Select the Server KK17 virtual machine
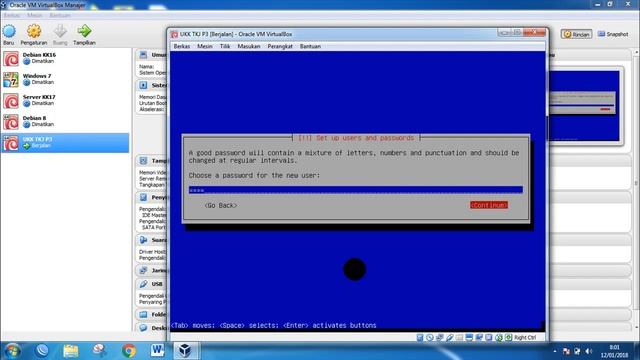Image resolution: width=640 pixels, height=360 pixels. [65, 100]
